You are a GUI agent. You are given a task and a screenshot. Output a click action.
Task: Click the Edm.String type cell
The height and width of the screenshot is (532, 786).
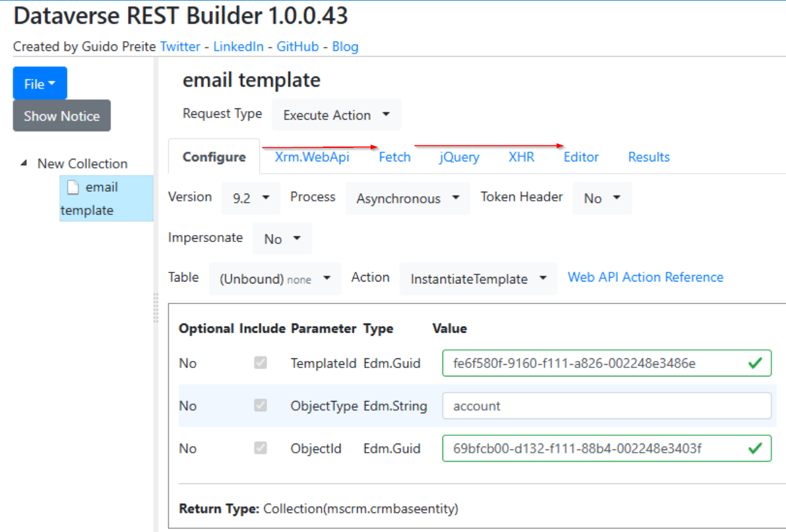pos(395,405)
